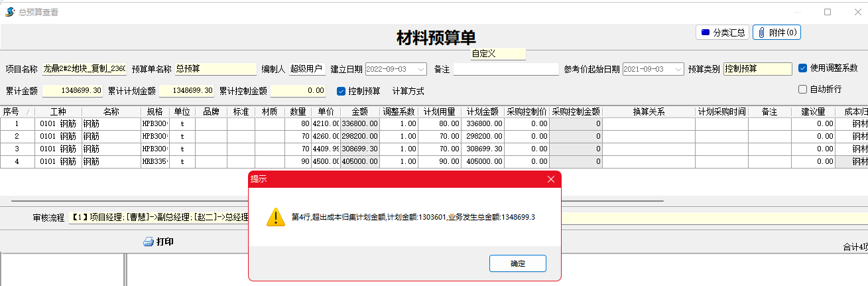Click the app logo in title bar
868x286 pixels.
point(9,12)
